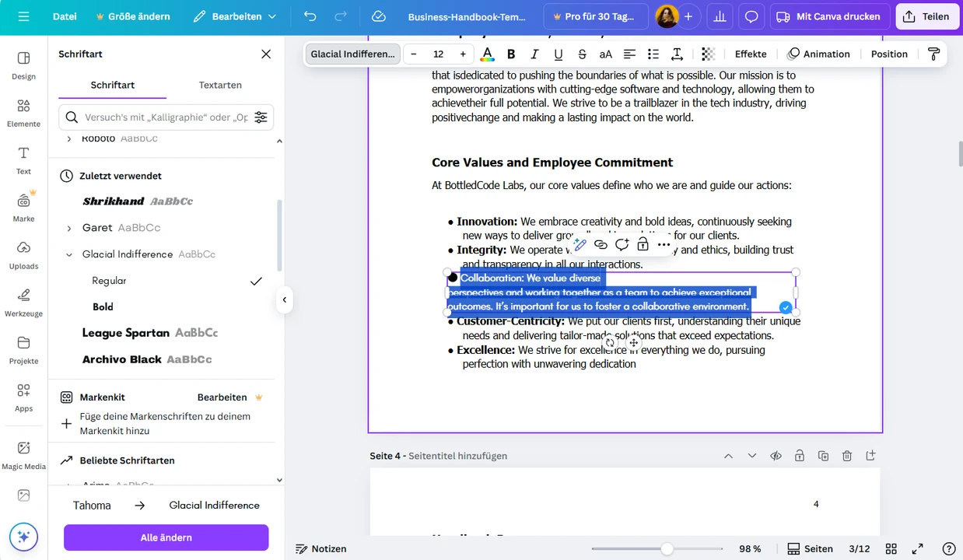The width and height of the screenshot is (963, 560).
Task: Open the Bearbeiten mode dropdown
Action: click(235, 16)
